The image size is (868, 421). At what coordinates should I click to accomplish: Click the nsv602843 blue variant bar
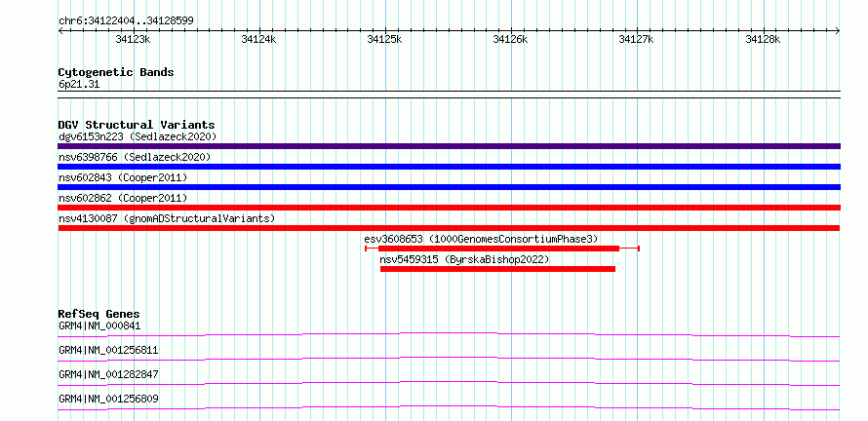(449, 187)
